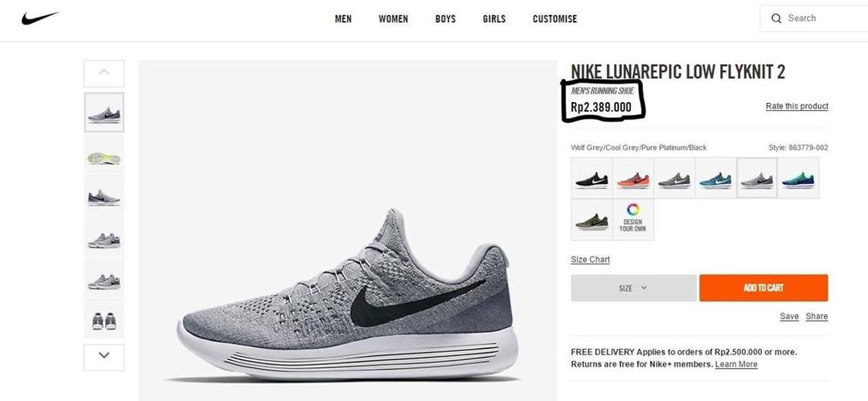Choose the orange colorway shoe swatch
Viewport: 868px width, 401px height.
coord(633,178)
